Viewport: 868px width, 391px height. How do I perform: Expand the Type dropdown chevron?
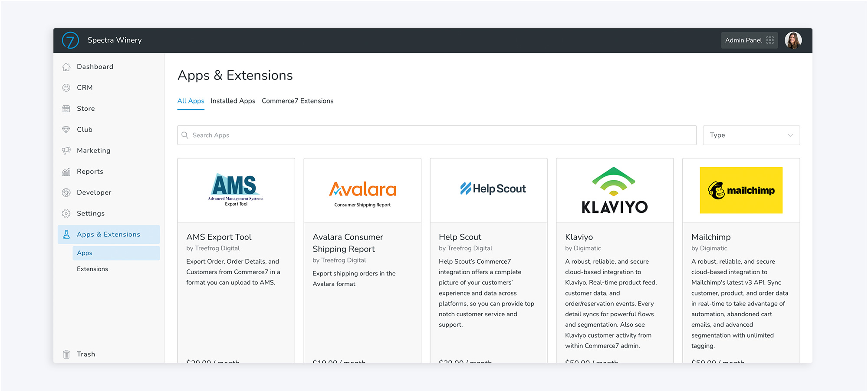point(790,136)
